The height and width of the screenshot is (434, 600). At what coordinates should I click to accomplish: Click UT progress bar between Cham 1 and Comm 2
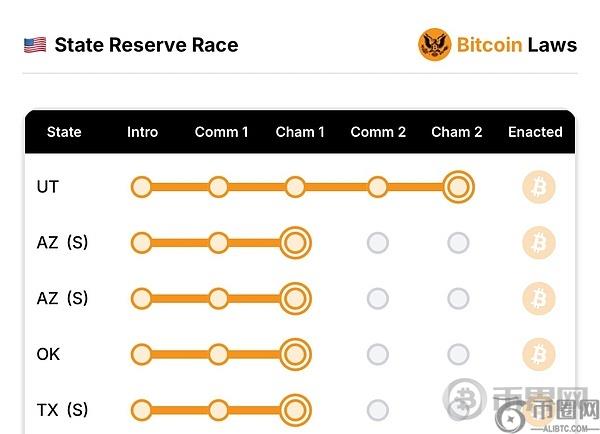coord(336,187)
